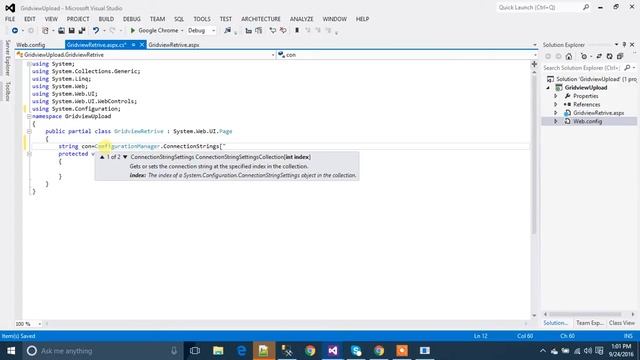Switch to Skype in the taskbar

point(356,351)
